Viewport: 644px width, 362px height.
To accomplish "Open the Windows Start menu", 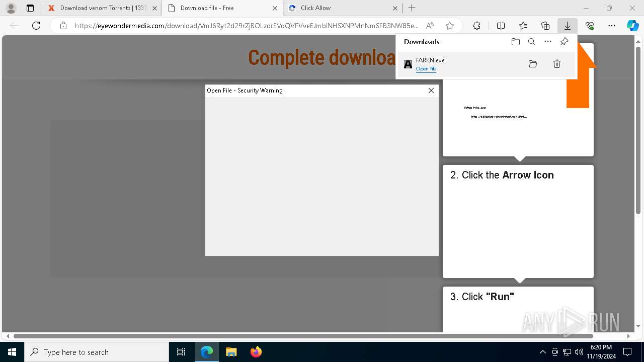I will point(12,352).
